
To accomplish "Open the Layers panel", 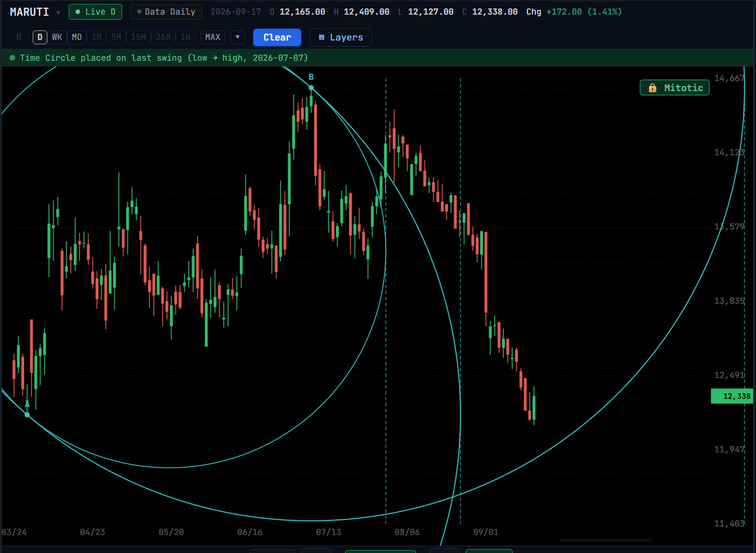I will click(341, 37).
